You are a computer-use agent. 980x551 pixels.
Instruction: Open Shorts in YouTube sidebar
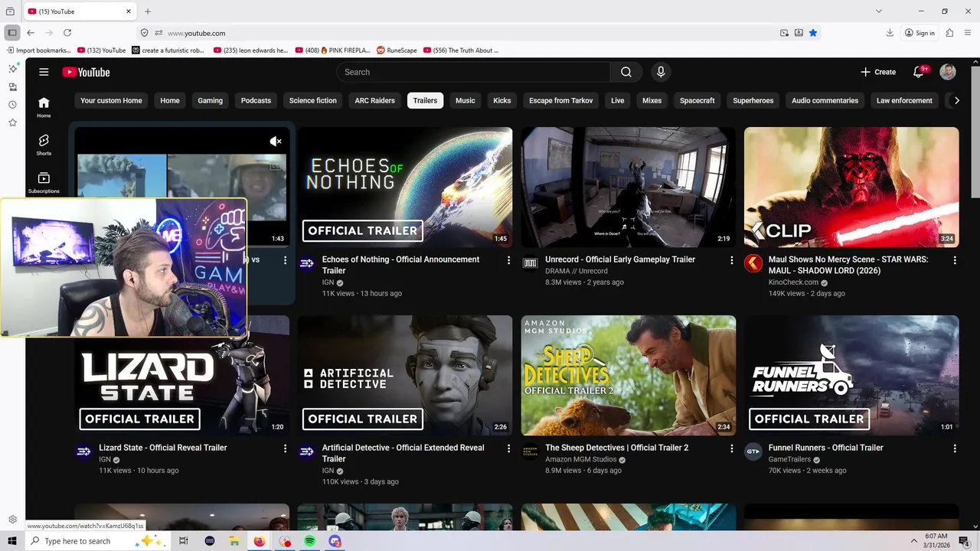pyautogui.click(x=44, y=145)
